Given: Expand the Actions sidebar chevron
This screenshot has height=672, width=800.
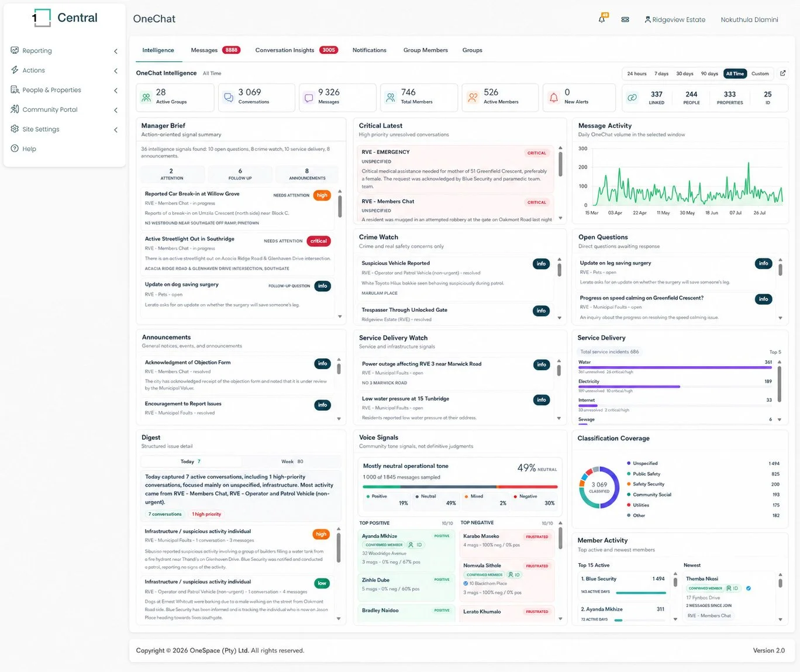Looking at the screenshot, I should coord(116,71).
